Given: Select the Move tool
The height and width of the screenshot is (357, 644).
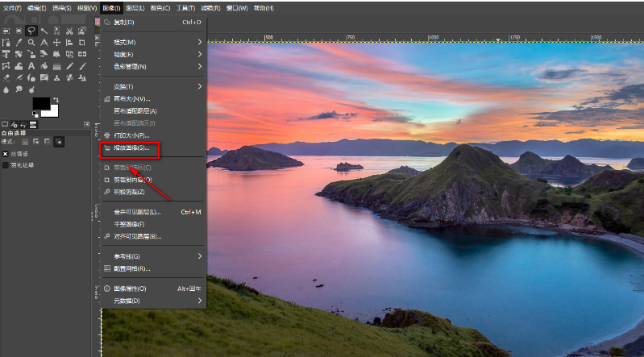Looking at the screenshot, I should coord(57,42).
